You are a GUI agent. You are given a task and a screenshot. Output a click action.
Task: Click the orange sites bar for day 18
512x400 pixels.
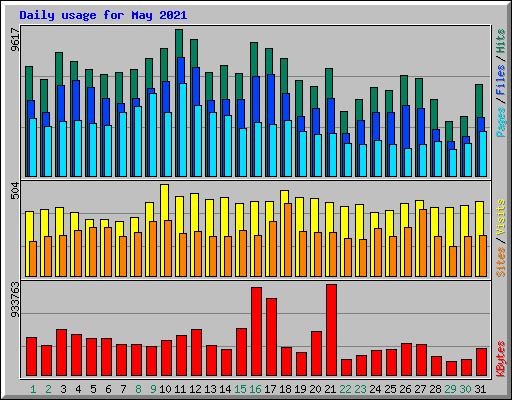coord(288,240)
